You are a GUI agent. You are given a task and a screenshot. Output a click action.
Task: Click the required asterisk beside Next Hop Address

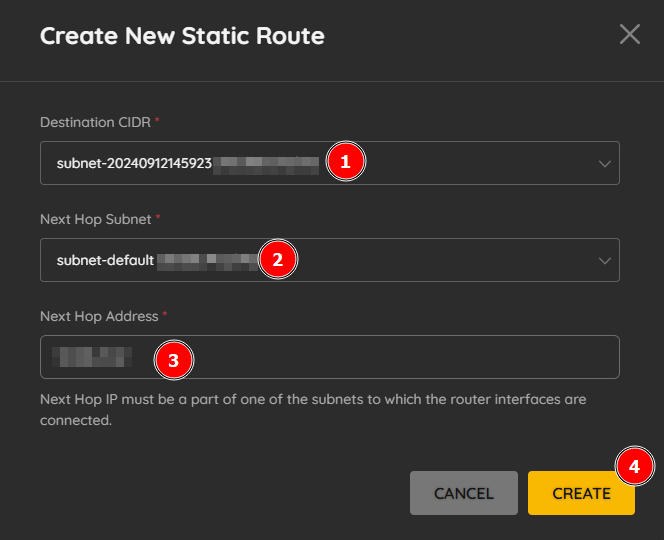click(165, 314)
